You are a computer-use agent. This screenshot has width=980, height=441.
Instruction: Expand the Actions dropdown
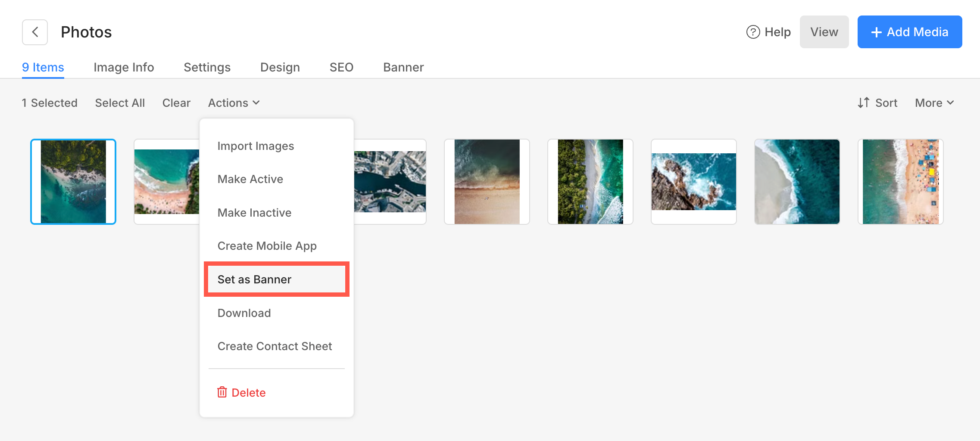pos(234,103)
